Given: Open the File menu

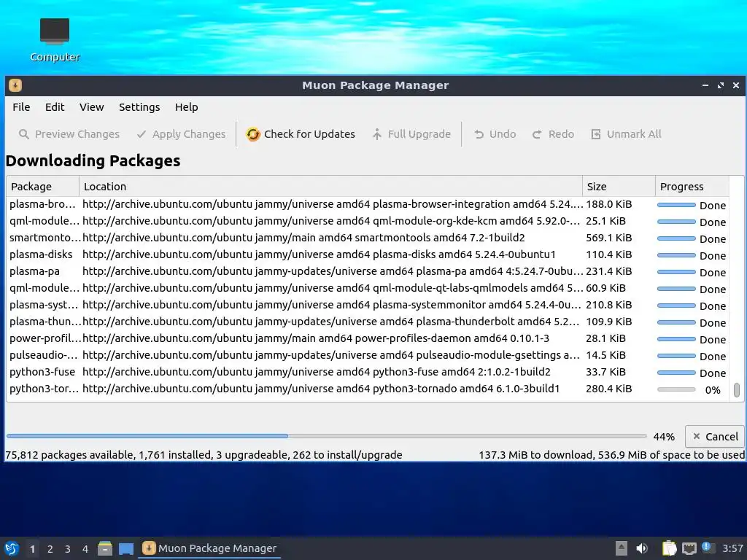Looking at the screenshot, I should tap(21, 107).
